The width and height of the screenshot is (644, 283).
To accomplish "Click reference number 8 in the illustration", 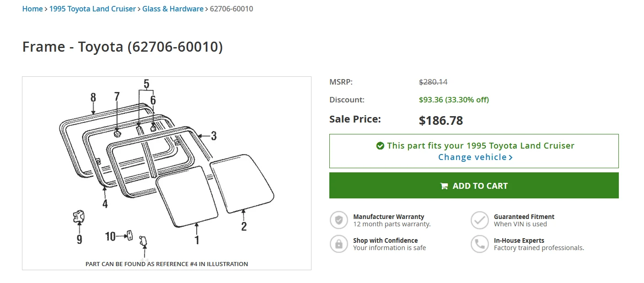I will [93, 97].
